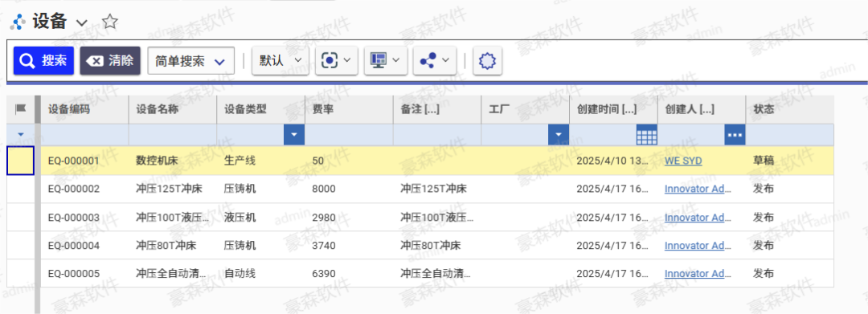Click the 工厂 column header

[x=526, y=109]
